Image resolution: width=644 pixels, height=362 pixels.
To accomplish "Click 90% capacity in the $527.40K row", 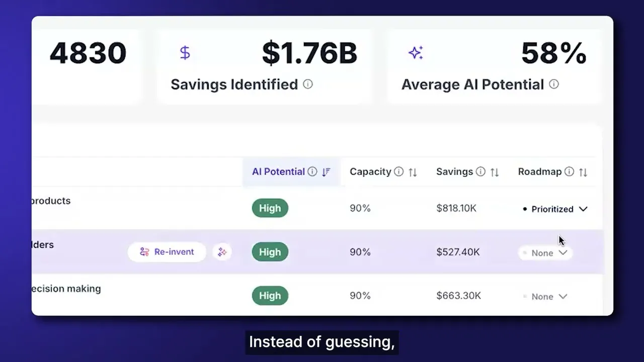I will pyautogui.click(x=360, y=252).
